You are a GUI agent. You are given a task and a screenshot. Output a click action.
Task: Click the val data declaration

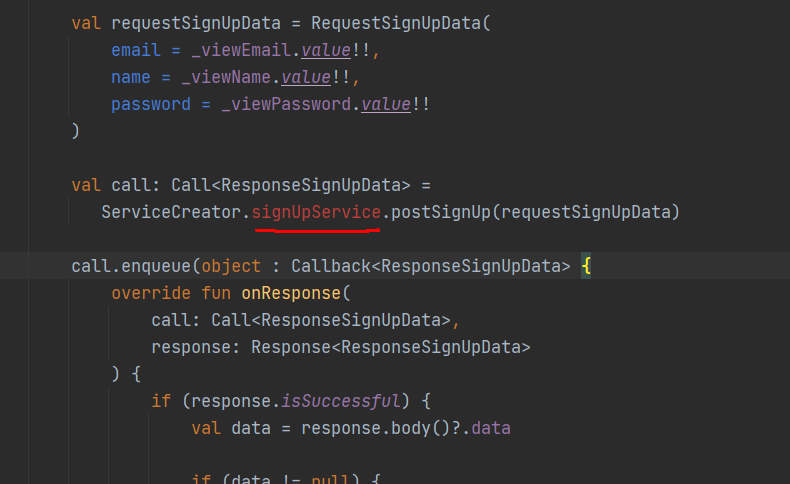pos(231,429)
